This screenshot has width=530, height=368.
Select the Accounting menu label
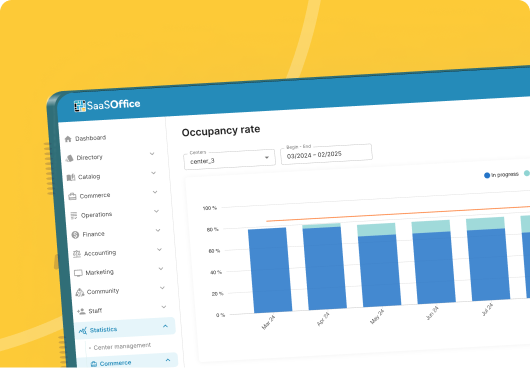(x=100, y=253)
